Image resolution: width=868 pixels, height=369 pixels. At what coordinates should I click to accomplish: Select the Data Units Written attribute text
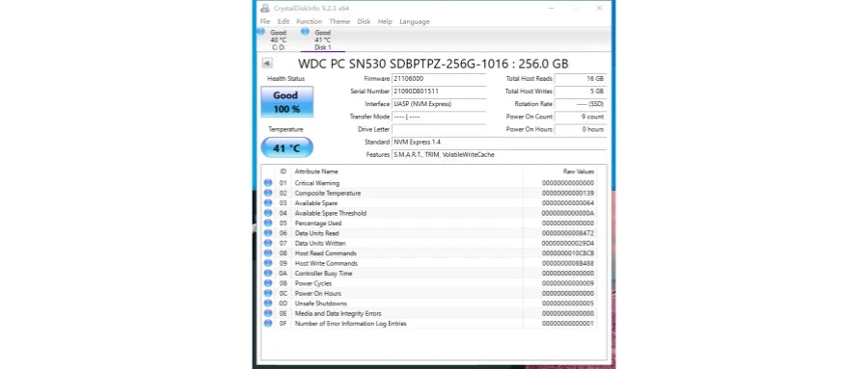point(320,244)
